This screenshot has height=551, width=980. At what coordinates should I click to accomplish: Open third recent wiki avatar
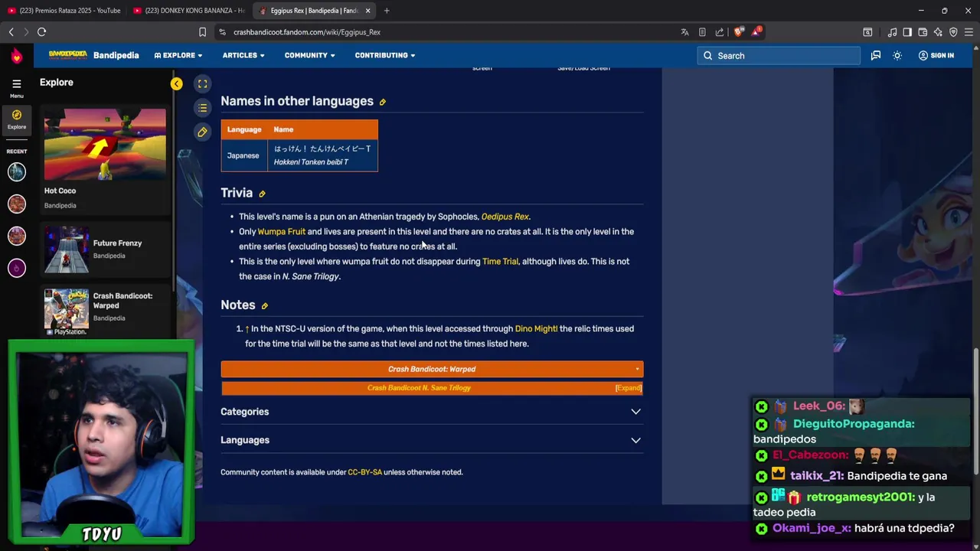click(16, 236)
